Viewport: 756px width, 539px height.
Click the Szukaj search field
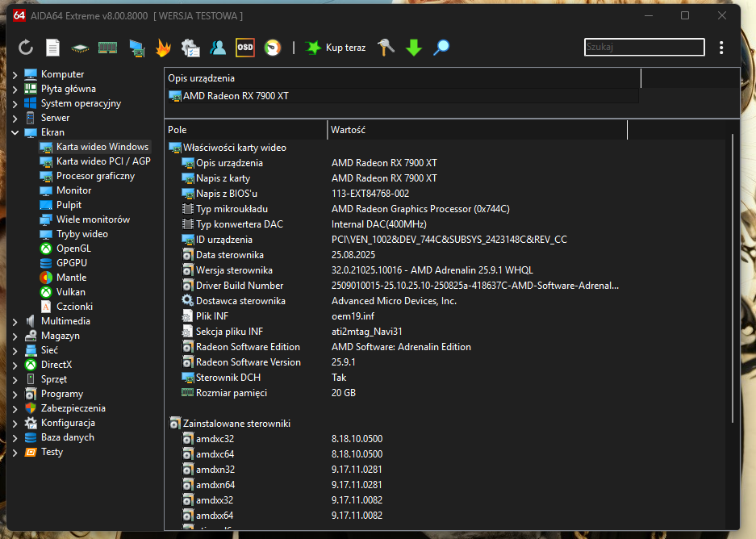644,48
